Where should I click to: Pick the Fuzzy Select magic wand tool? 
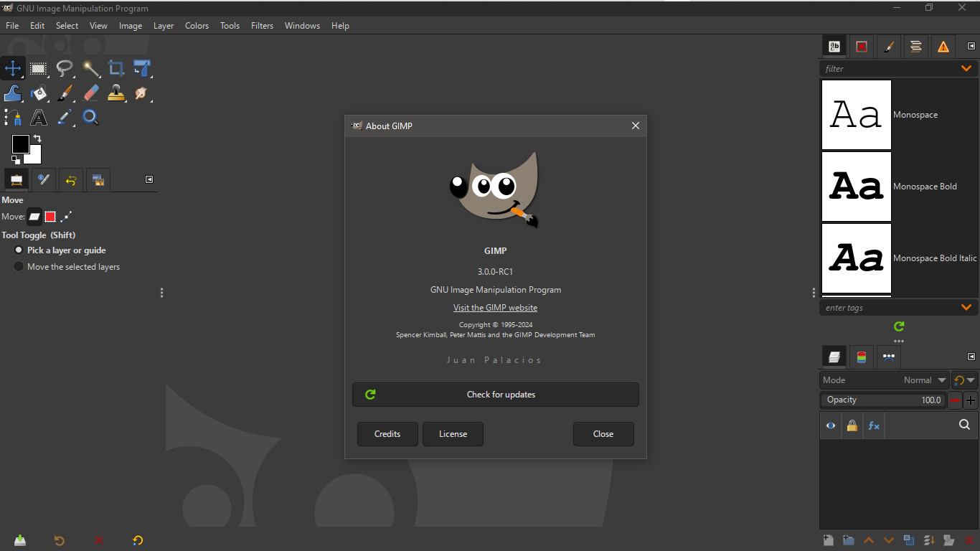coord(90,69)
